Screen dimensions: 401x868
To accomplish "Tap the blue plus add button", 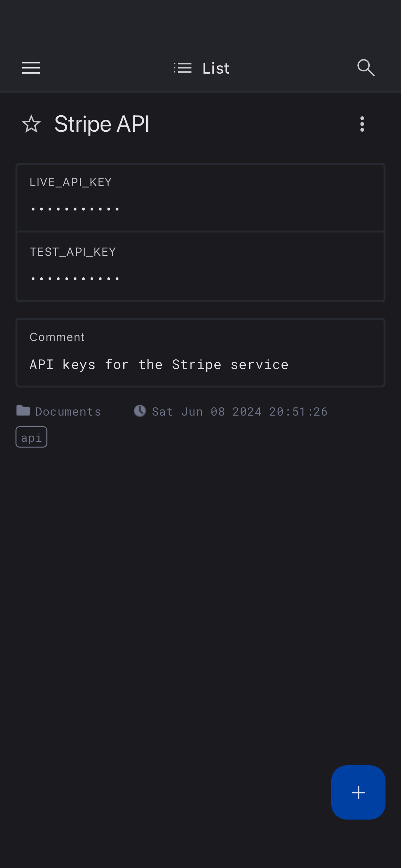I will [358, 792].
